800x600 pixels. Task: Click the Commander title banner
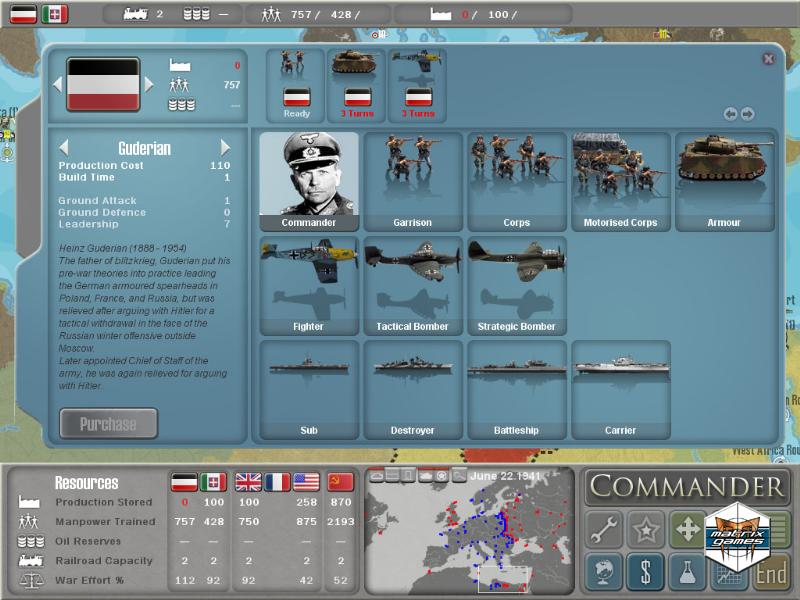687,486
